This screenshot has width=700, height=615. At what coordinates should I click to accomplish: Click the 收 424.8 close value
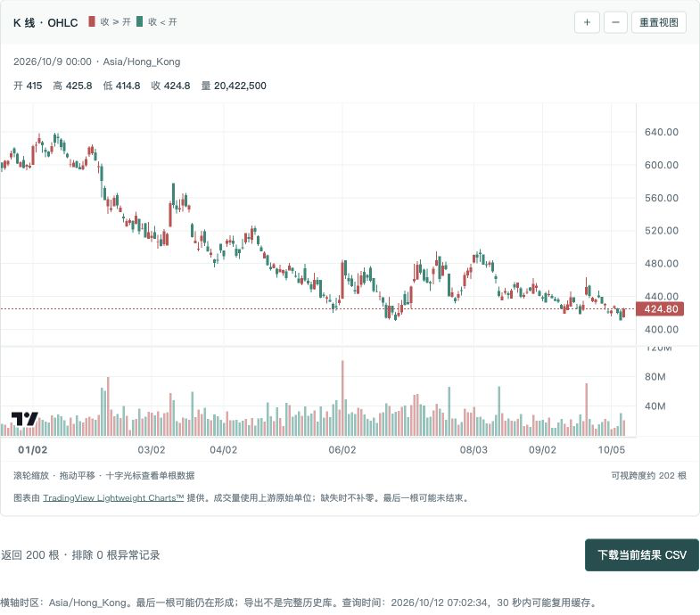pyautogui.click(x=170, y=86)
